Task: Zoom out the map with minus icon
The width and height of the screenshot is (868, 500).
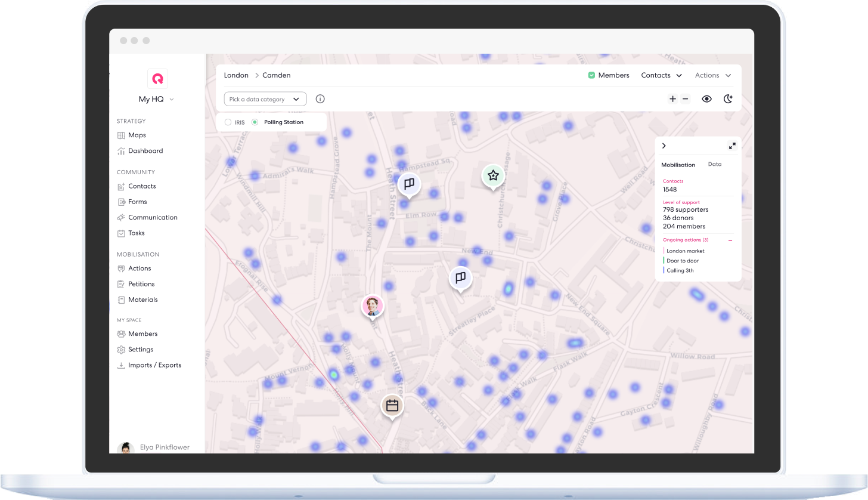Action: coord(686,99)
